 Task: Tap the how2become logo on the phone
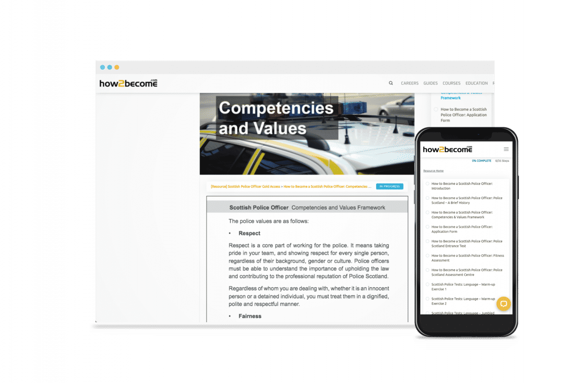[x=448, y=149]
